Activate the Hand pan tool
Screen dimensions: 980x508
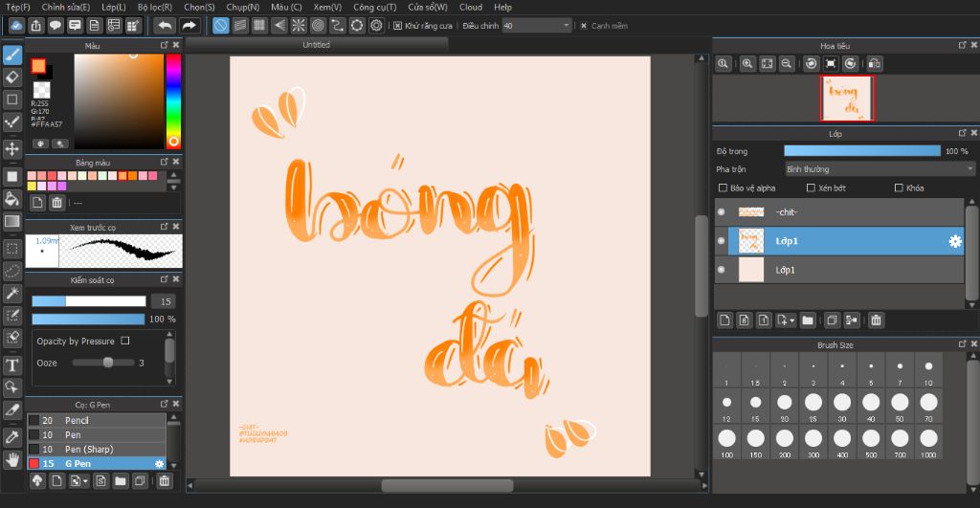pos(12,459)
